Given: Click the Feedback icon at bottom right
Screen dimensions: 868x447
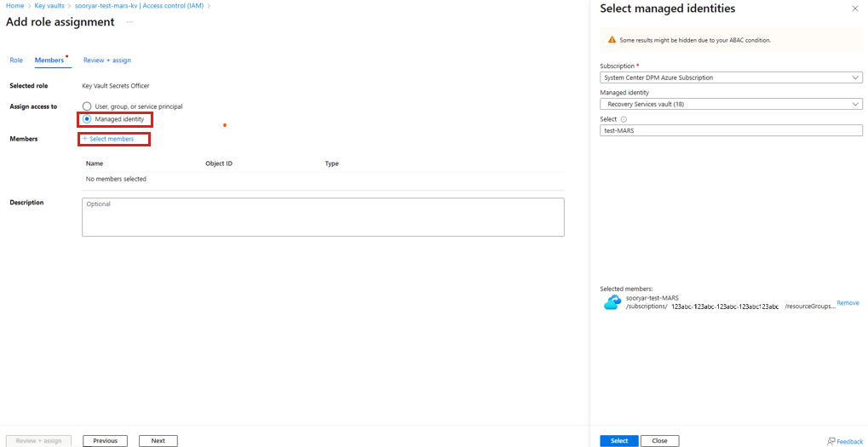Looking at the screenshot, I should pyautogui.click(x=831, y=442).
